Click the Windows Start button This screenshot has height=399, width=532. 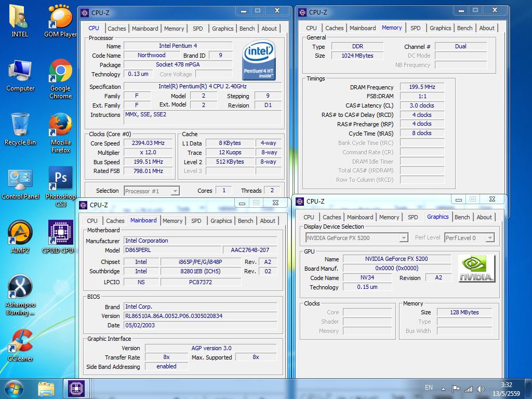click(14, 389)
